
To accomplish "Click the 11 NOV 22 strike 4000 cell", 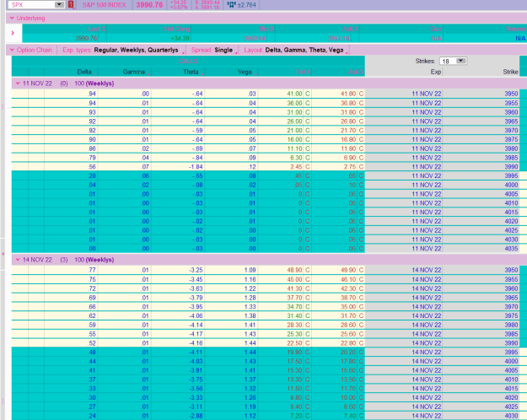I will click(511, 185).
